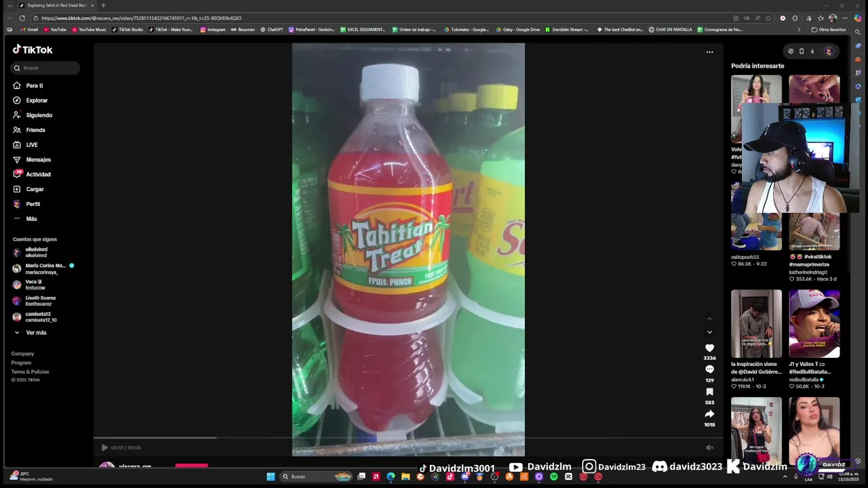The width and height of the screenshot is (868, 488).
Task: Open the Perfil page
Action: (x=26, y=204)
